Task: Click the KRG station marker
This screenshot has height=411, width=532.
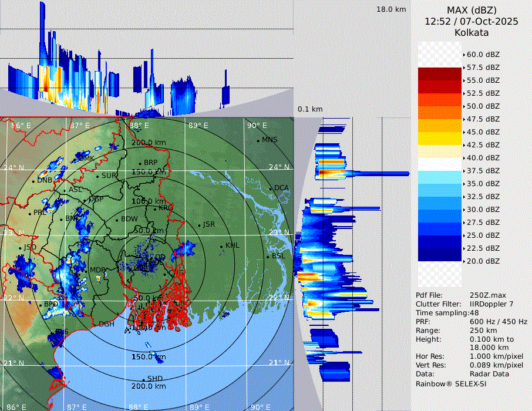Action: 155,208
